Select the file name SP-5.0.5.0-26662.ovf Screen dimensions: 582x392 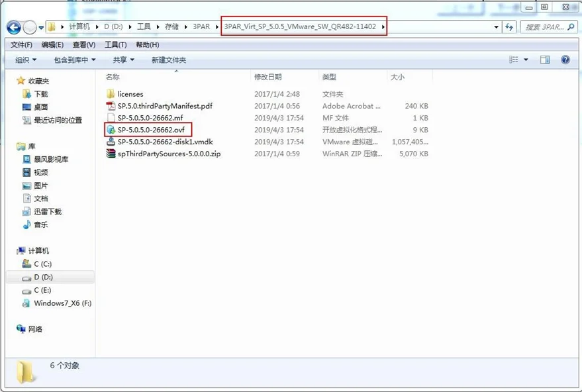(x=151, y=130)
